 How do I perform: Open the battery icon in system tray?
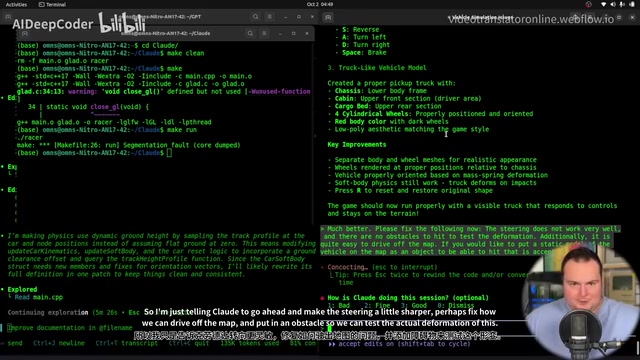pyautogui.click(x=632, y=4)
